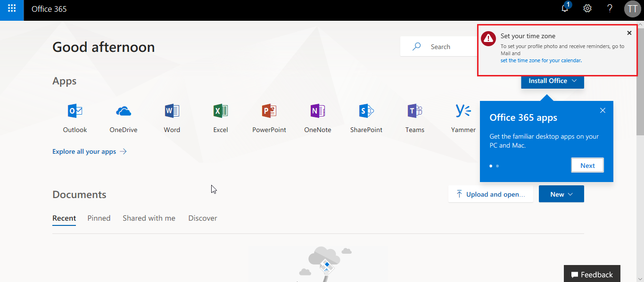This screenshot has height=282, width=644.
Task: Click Next in the Office 365 apps tip
Action: [x=587, y=166]
